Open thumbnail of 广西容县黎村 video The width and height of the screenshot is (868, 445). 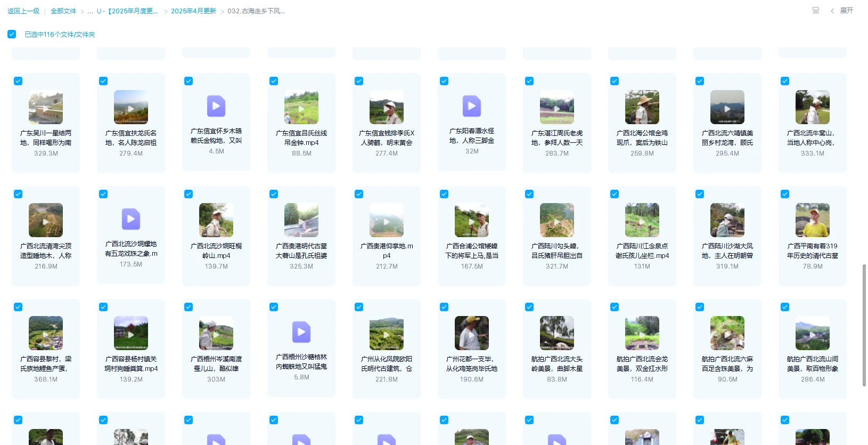point(46,333)
